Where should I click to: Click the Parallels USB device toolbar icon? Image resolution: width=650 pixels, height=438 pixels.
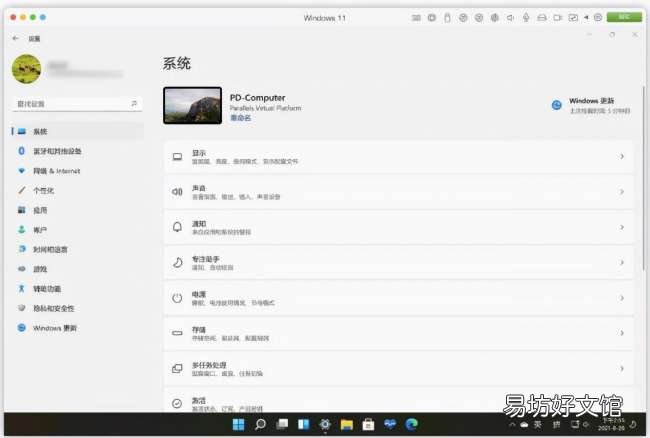447,17
